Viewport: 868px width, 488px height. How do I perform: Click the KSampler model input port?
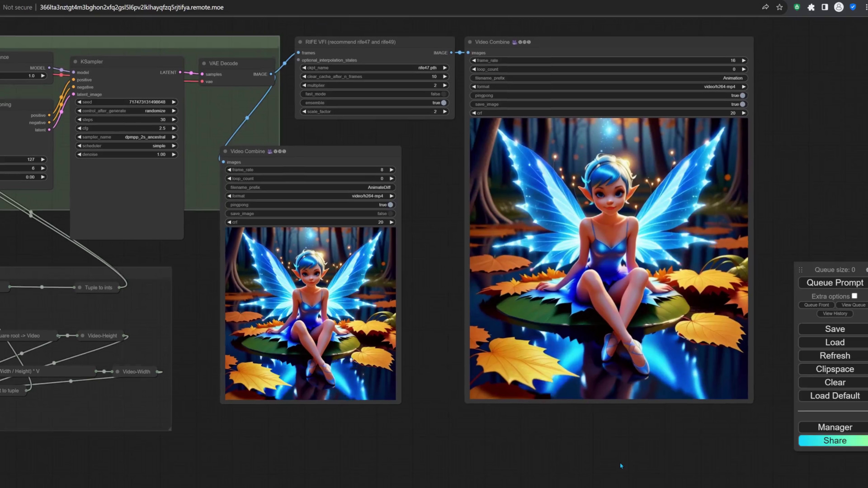[x=73, y=72]
